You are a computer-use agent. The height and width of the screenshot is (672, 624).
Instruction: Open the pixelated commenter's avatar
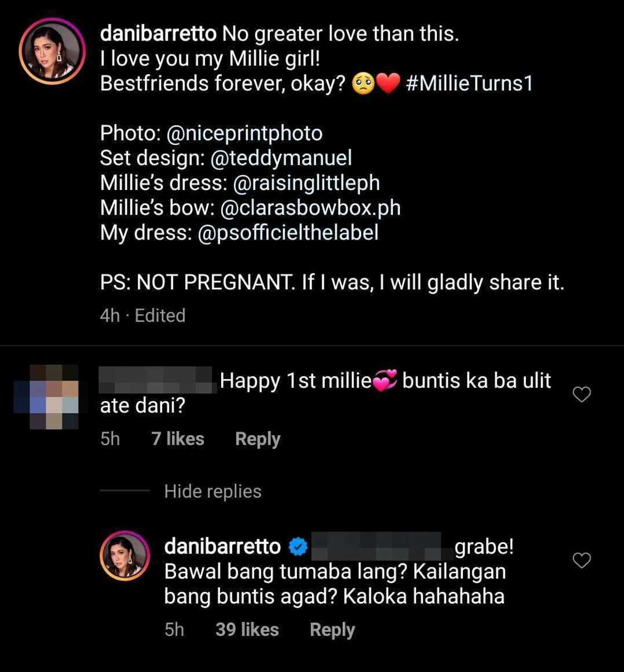click(x=46, y=396)
